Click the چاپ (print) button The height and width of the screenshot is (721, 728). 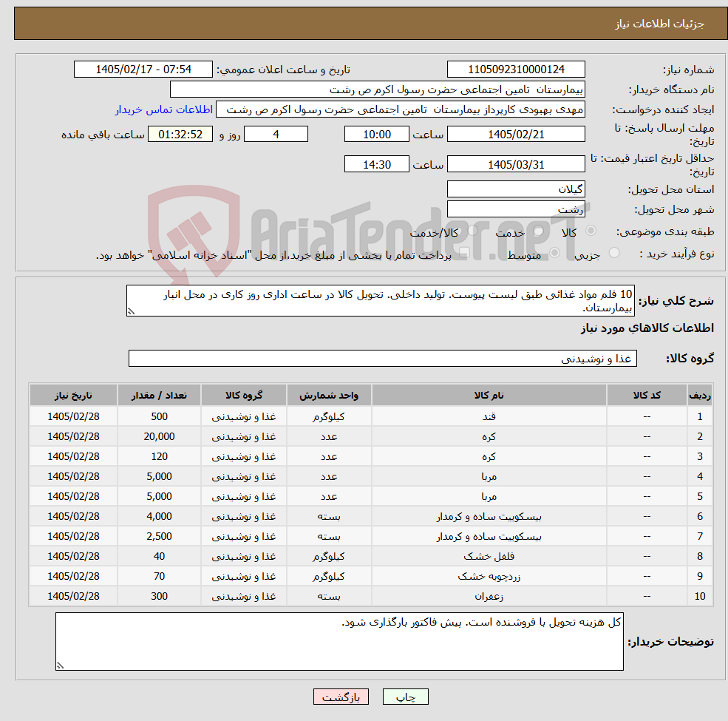[405, 697]
